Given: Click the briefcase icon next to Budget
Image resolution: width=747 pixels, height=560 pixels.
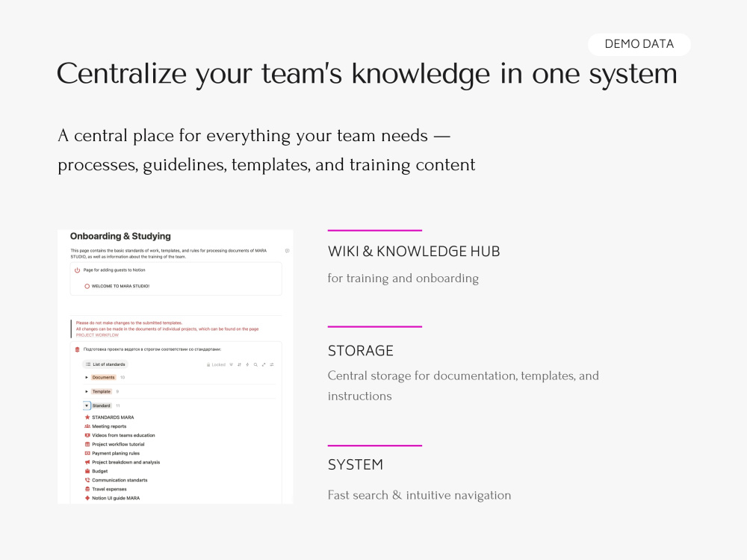Looking at the screenshot, I should point(87,471).
